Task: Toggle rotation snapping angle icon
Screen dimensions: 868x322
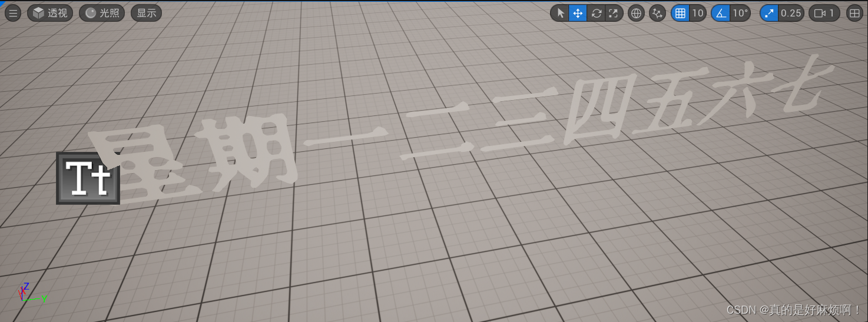Action: (x=720, y=13)
